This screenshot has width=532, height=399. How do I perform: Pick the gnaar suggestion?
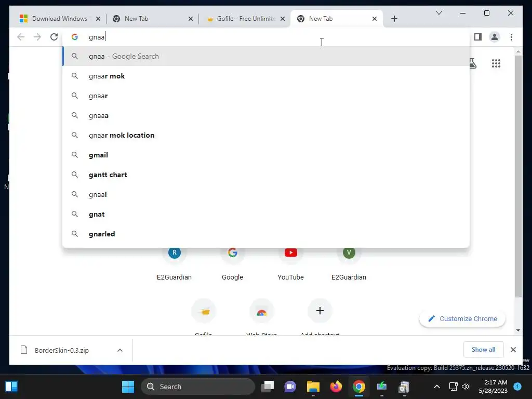pyautogui.click(x=266, y=96)
